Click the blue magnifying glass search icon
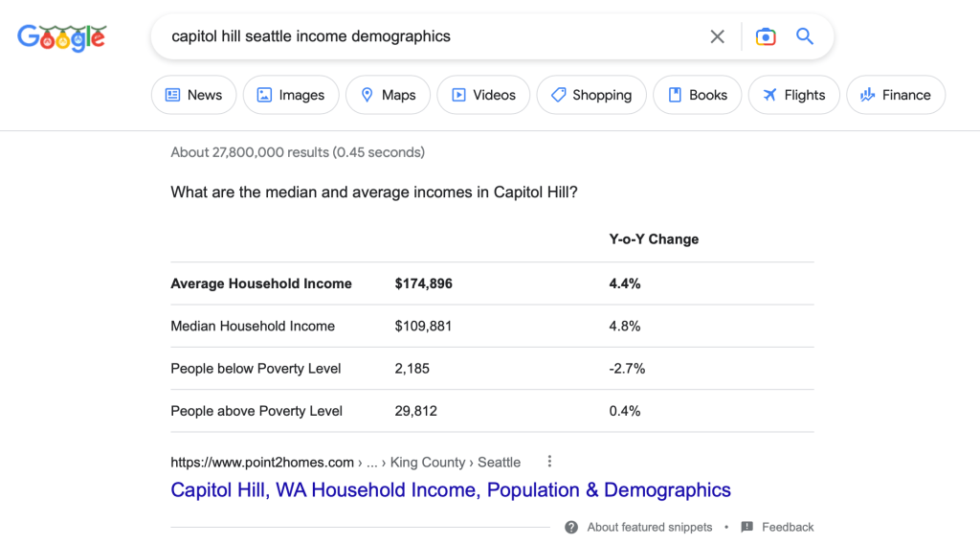Viewport: 980px width, 544px height. 805,36
